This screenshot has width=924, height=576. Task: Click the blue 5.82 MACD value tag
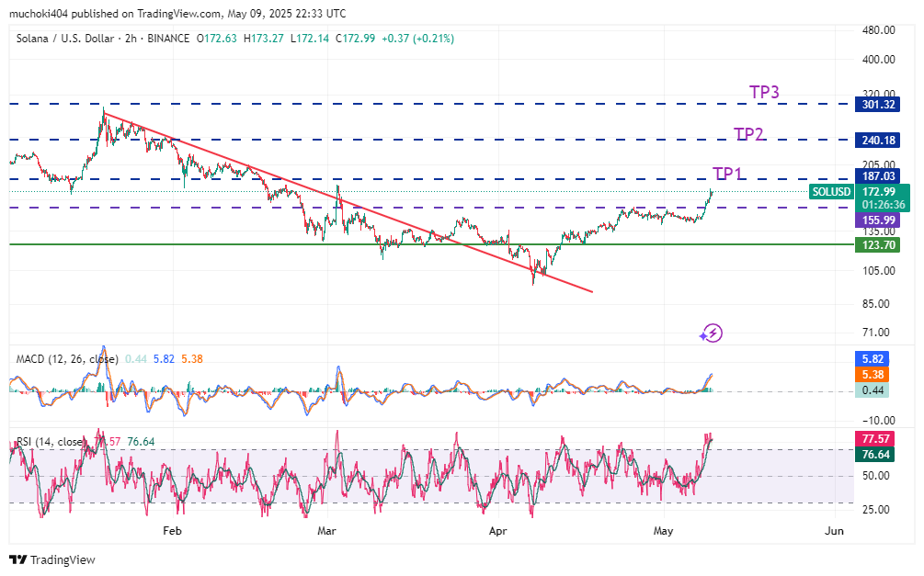coord(879,359)
